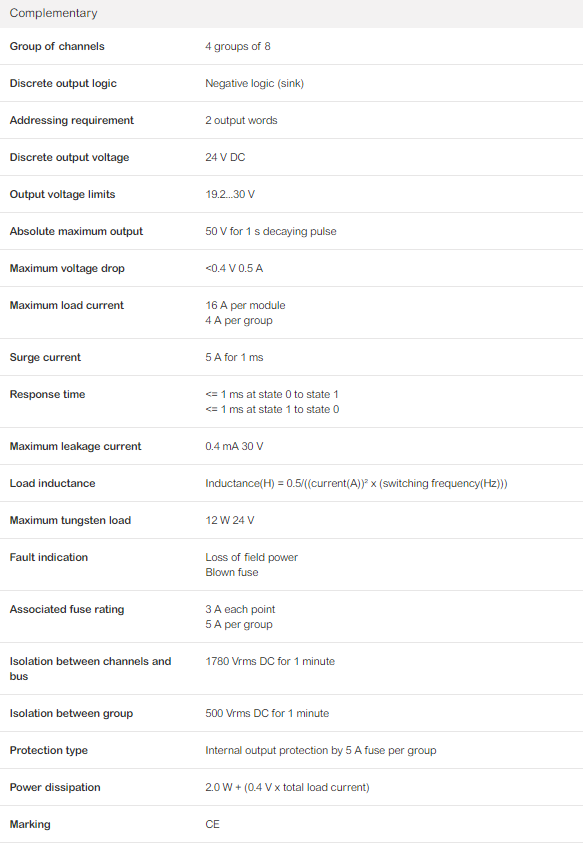Screen dimensions: 585x847
Task: Select the Marking 'CE' value
Action: (212, 824)
